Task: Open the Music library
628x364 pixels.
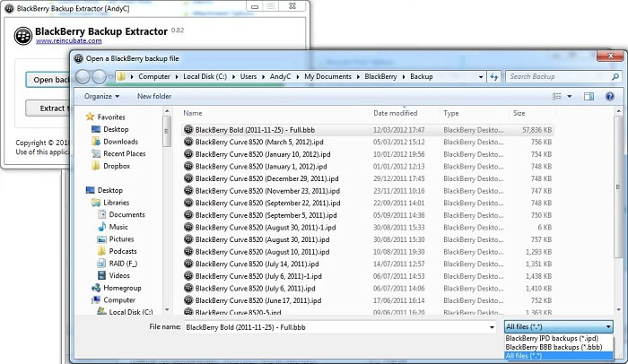Action: (x=118, y=227)
